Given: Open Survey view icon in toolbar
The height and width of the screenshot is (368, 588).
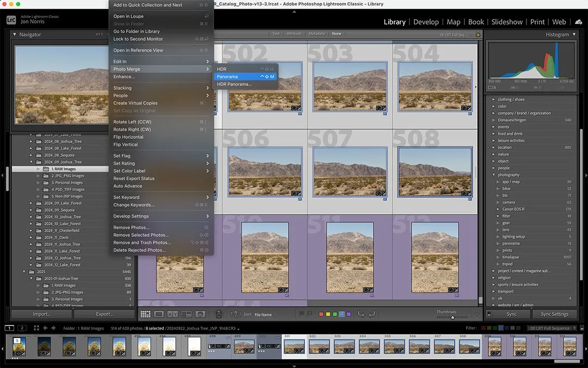Looking at the screenshot, I should coord(186,314).
